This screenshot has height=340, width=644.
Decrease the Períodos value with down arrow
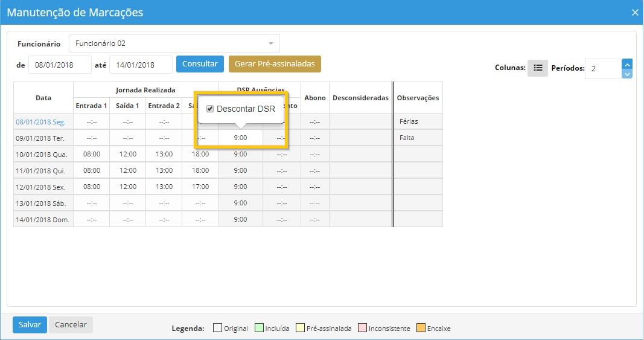(x=626, y=74)
